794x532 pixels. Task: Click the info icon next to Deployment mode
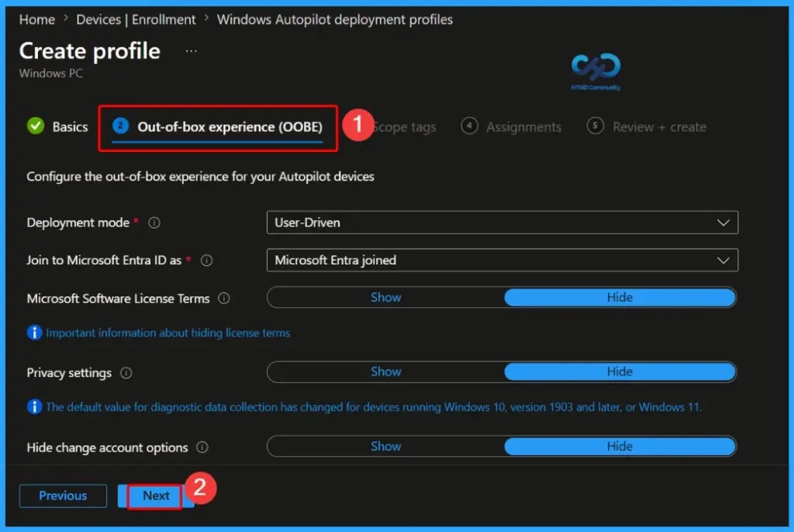click(154, 223)
